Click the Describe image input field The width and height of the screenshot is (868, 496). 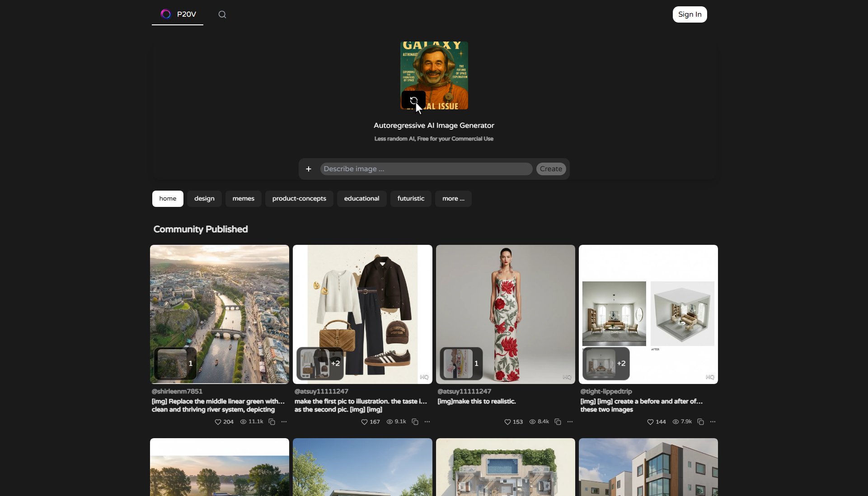[426, 169]
